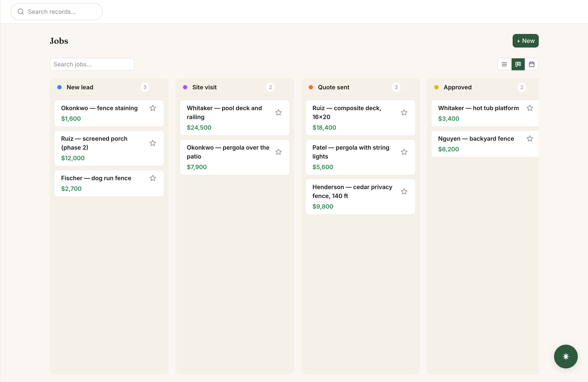Open Henderson cedar privacy fence card

[x=360, y=197]
